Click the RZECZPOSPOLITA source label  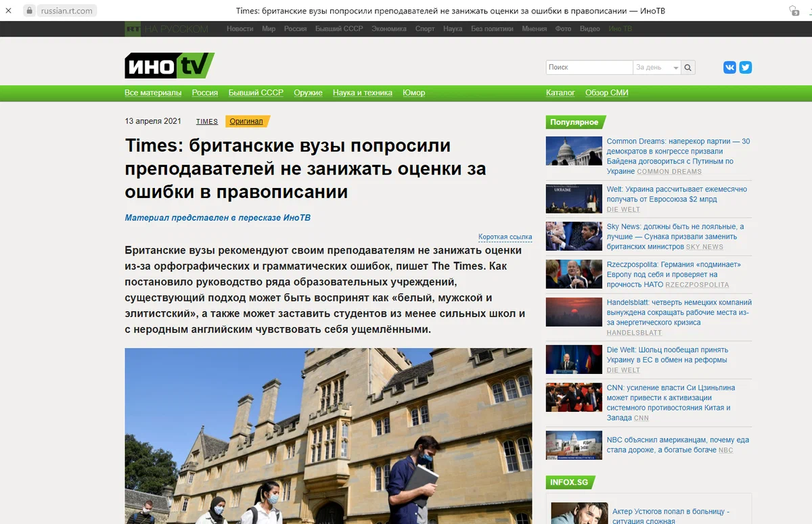point(697,285)
